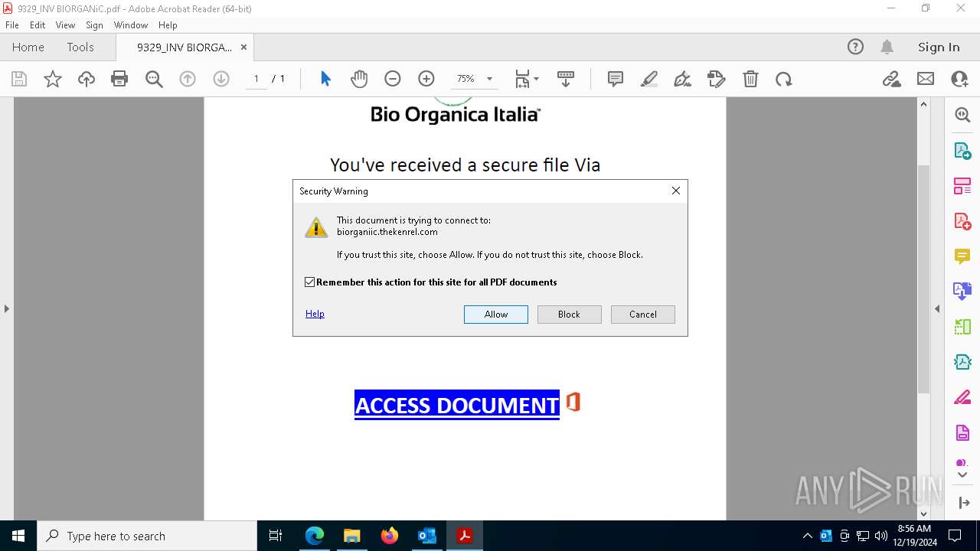The image size is (980, 551).
Task: Zoom in with the plus icon
Action: click(426, 79)
